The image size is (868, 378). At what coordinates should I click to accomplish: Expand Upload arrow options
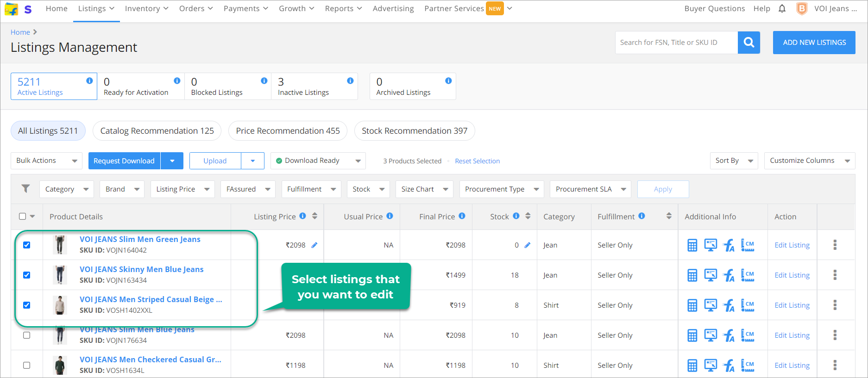253,161
